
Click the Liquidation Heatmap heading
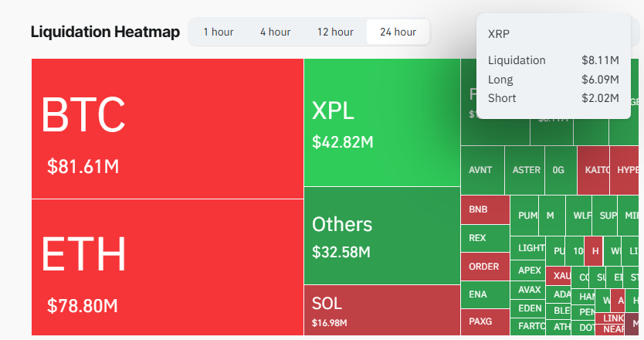[x=105, y=32]
